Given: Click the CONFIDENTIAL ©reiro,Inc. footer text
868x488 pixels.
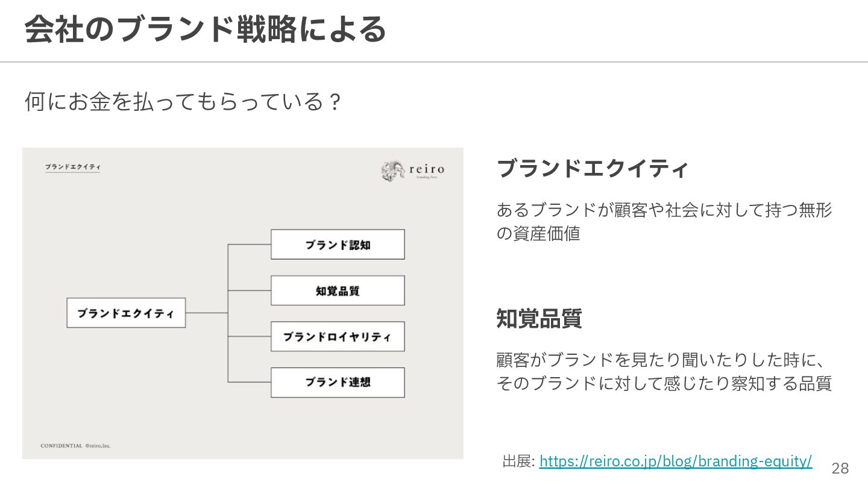Looking at the screenshot, I should point(76,446).
